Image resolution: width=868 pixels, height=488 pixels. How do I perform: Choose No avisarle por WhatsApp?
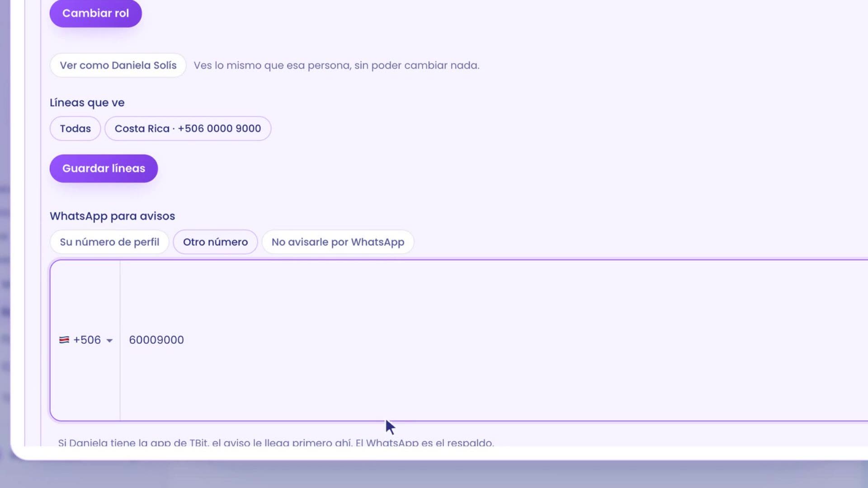(338, 242)
